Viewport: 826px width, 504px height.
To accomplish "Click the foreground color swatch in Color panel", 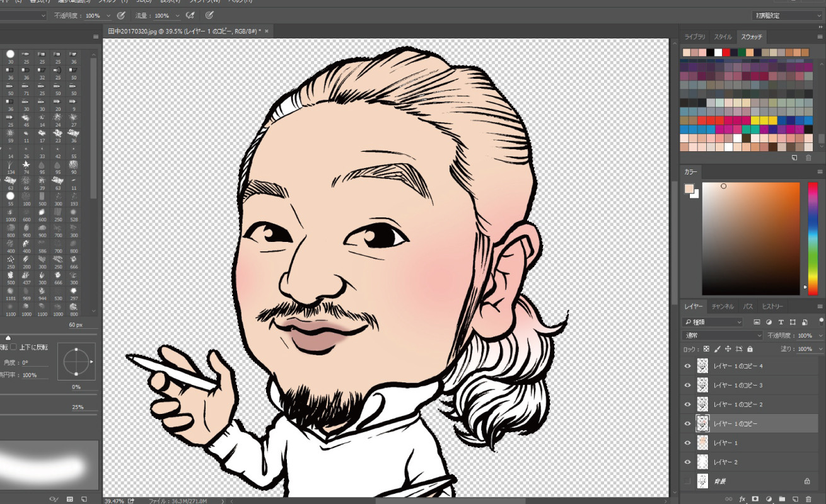I will point(689,189).
